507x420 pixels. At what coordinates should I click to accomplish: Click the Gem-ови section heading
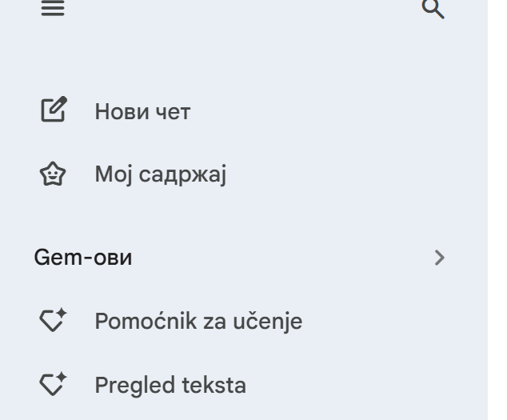point(83,258)
